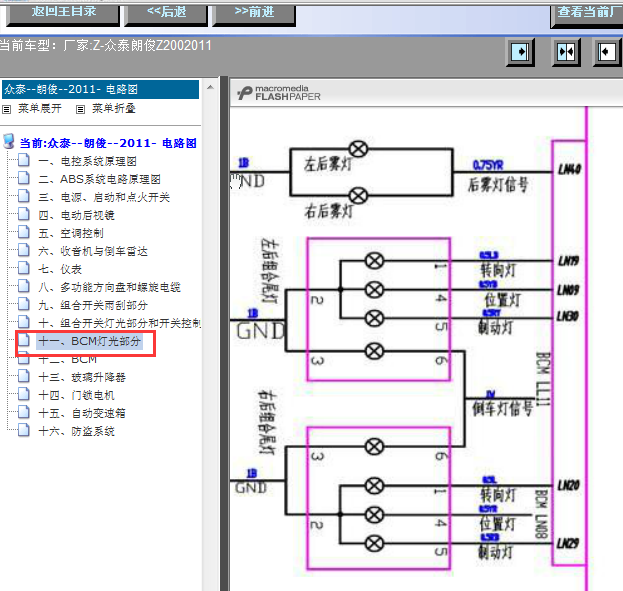This screenshot has width=623, height=591.
Task: Click page icon of 八、多功能方向盘和螺旋电缆
Action: 23,286
